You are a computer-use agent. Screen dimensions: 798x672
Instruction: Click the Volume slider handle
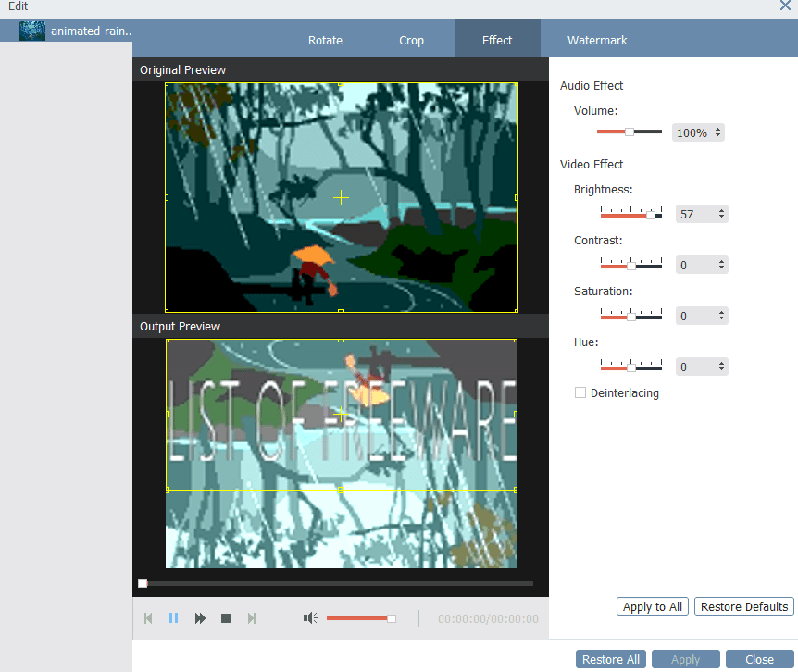(630, 131)
